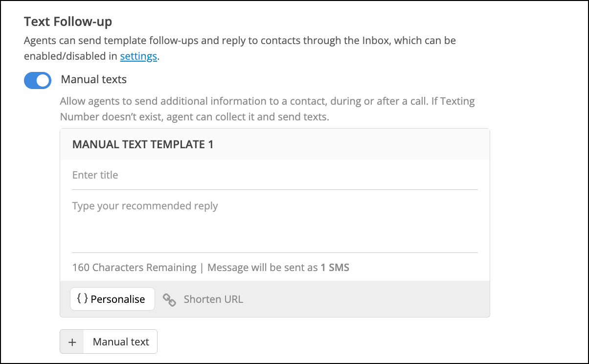The height and width of the screenshot is (364, 589).
Task: Select the Text Follow-up section heading
Action: [68, 22]
